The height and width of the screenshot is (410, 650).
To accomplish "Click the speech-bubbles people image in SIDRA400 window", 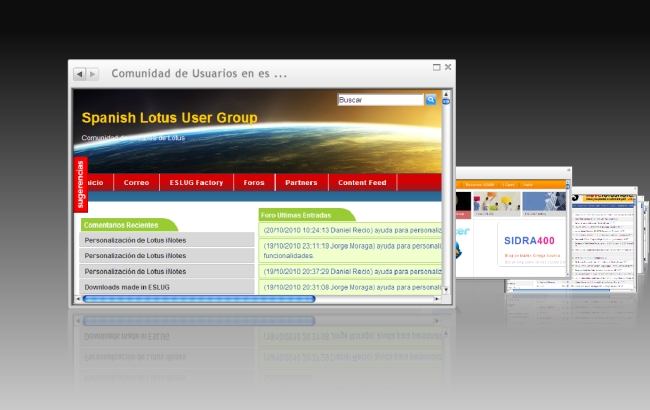I will point(497,203).
